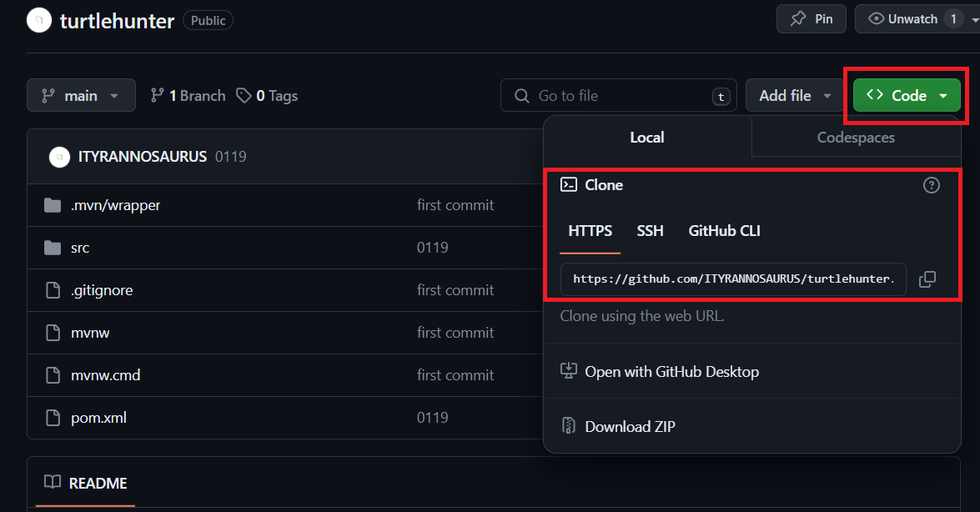Open the src folder
Image resolution: width=980 pixels, height=512 pixels.
(x=80, y=248)
